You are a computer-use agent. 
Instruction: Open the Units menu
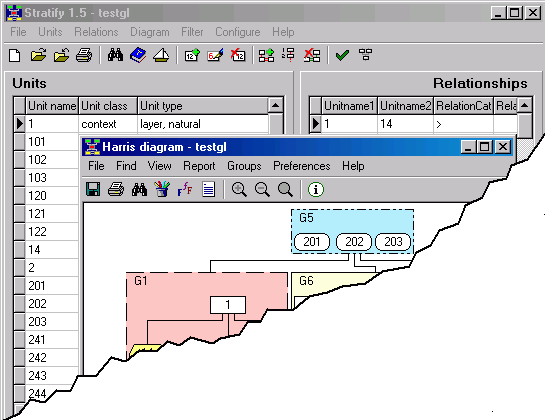pyautogui.click(x=50, y=32)
